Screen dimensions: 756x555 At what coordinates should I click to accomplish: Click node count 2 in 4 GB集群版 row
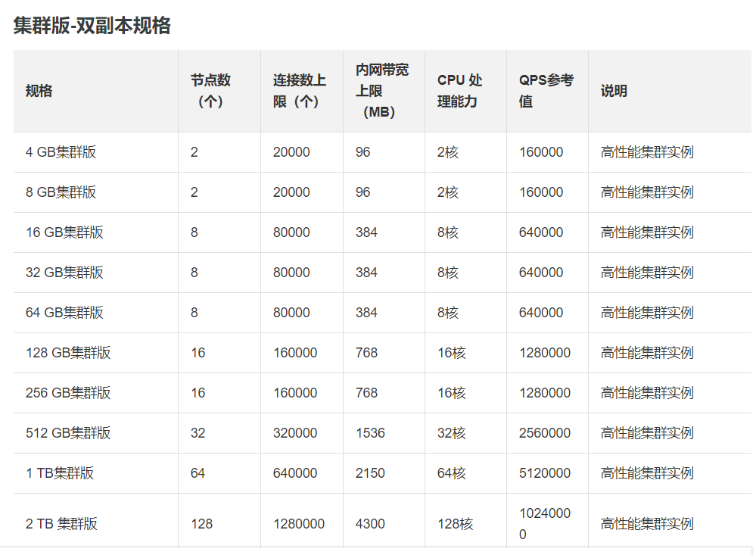tap(194, 152)
